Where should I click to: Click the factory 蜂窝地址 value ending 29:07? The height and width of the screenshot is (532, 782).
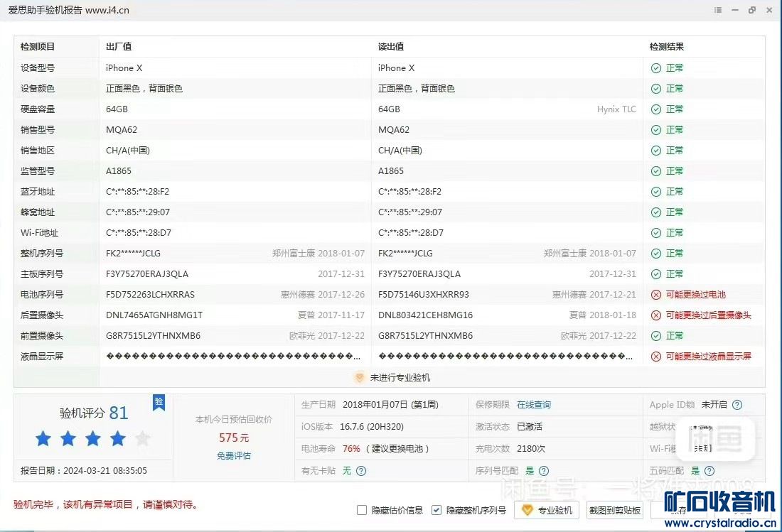(138, 212)
